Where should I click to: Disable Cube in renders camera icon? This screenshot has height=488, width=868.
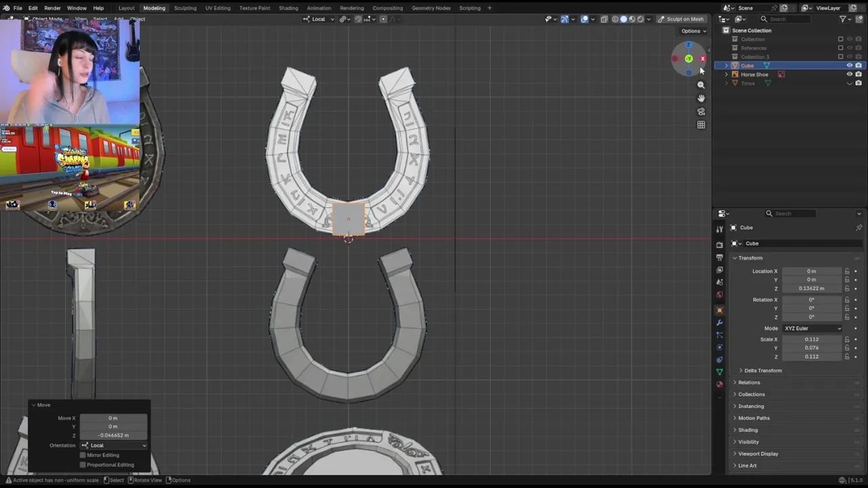(859, 66)
